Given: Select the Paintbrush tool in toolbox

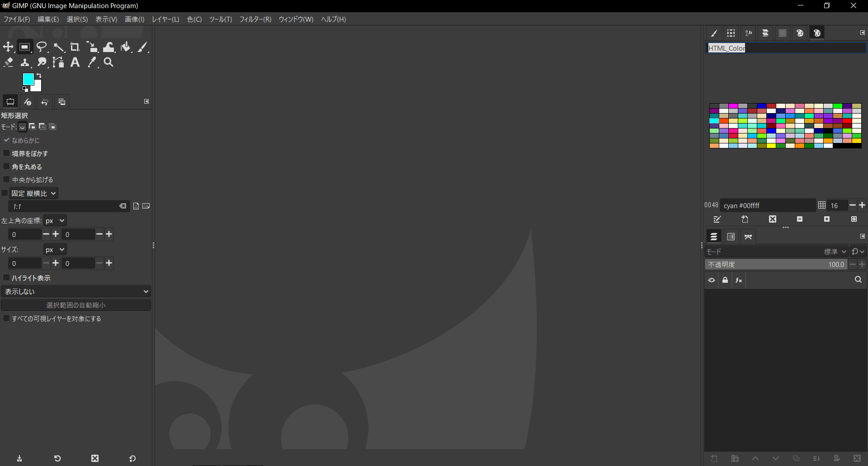Looking at the screenshot, I should tap(143, 47).
